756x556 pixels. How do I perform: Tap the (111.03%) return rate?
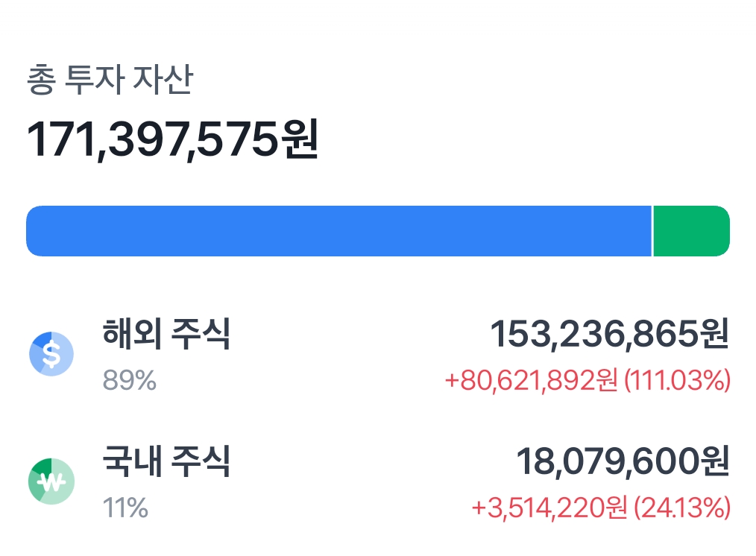[677, 381]
